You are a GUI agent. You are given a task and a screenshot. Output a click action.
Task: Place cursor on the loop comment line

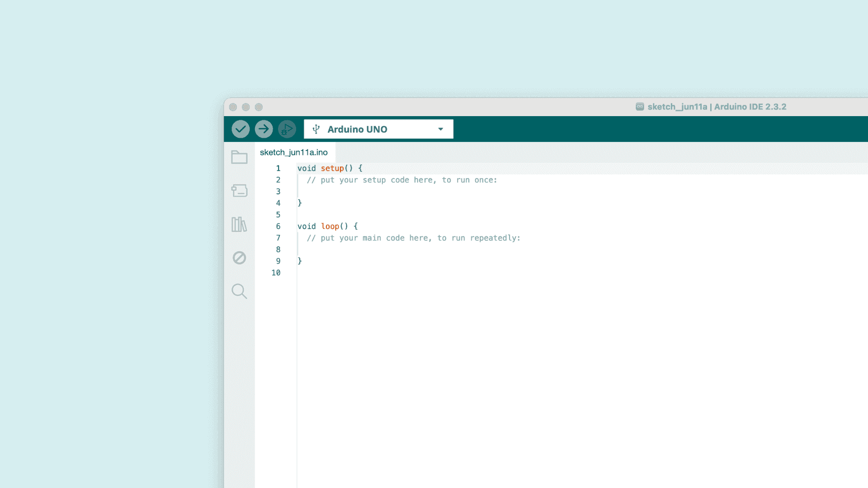point(414,238)
